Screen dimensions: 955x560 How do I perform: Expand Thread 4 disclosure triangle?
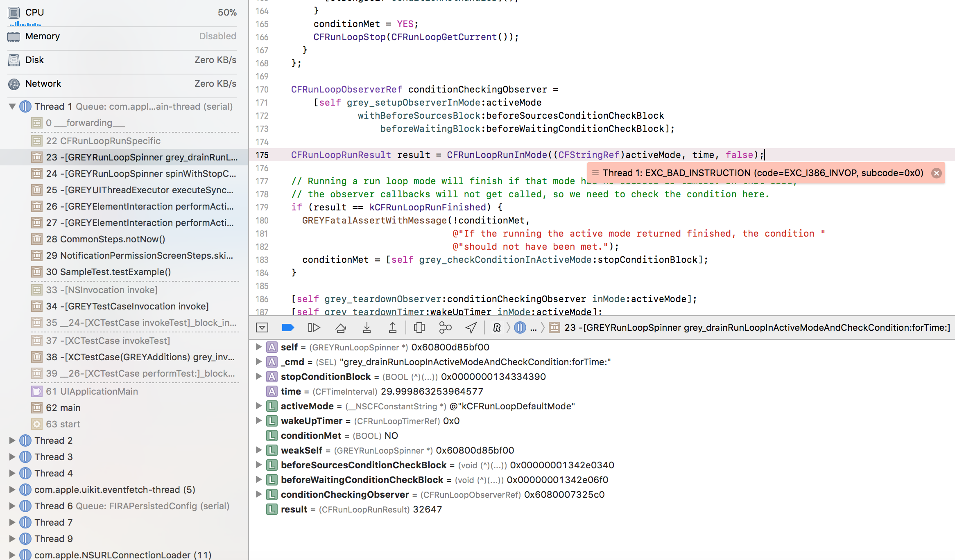point(12,473)
